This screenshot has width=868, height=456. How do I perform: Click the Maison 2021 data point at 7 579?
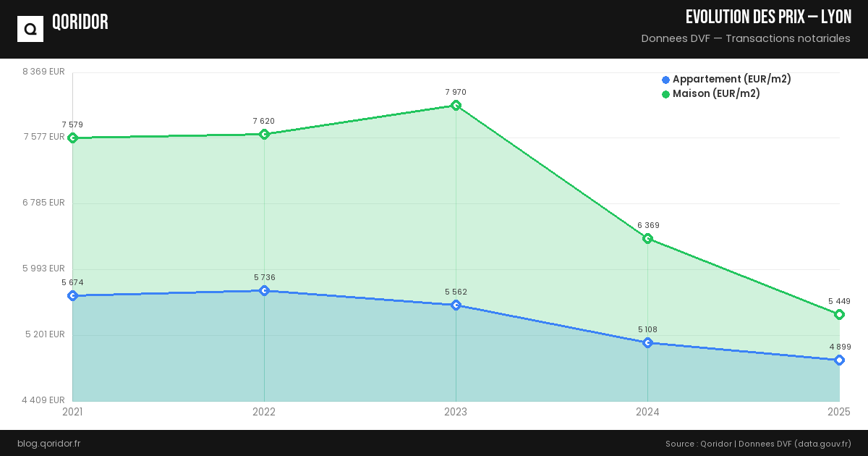72,138
